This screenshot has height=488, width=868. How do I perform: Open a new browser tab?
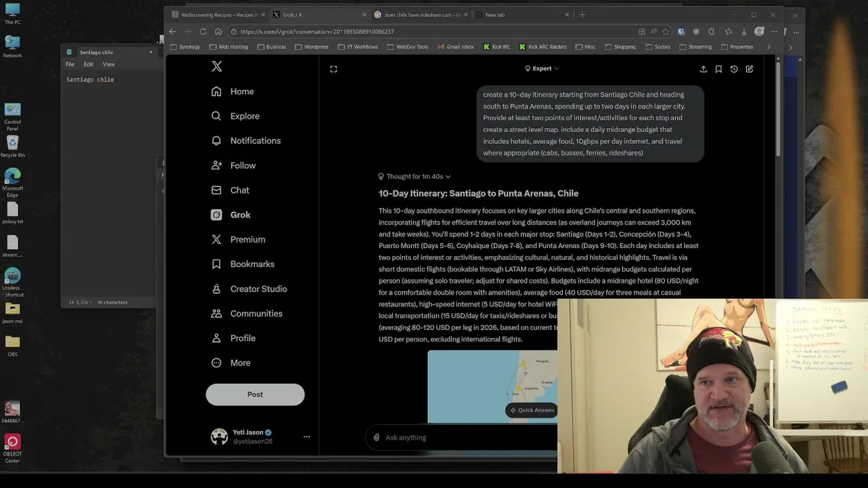pyautogui.click(x=582, y=15)
